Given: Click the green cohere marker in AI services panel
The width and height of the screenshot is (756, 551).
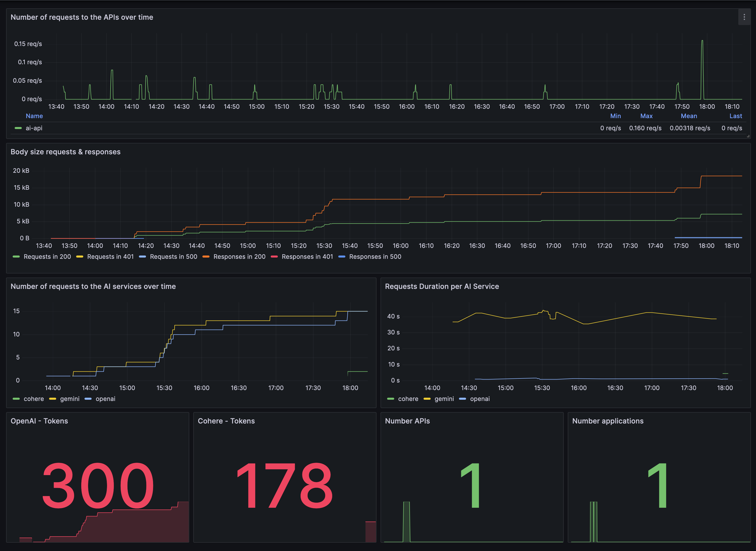Looking at the screenshot, I should pyautogui.click(x=16, y=399).
